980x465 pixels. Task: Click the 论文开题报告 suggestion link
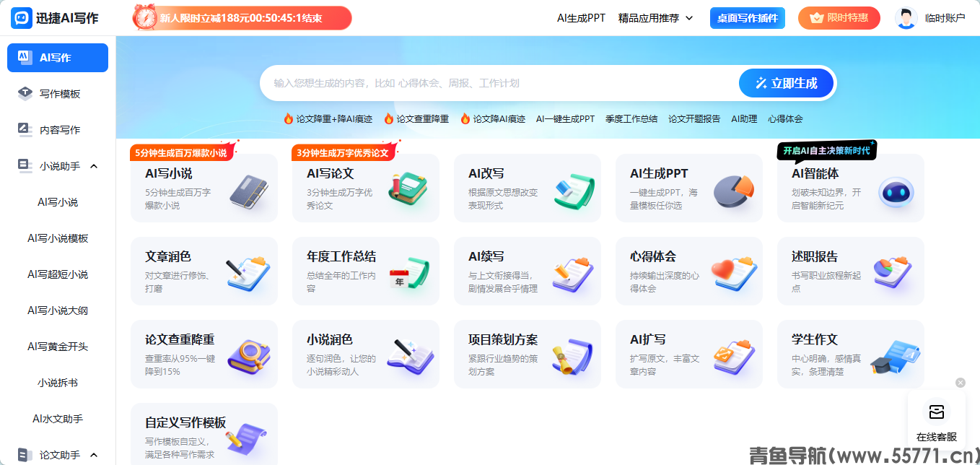tap(694, 119)
